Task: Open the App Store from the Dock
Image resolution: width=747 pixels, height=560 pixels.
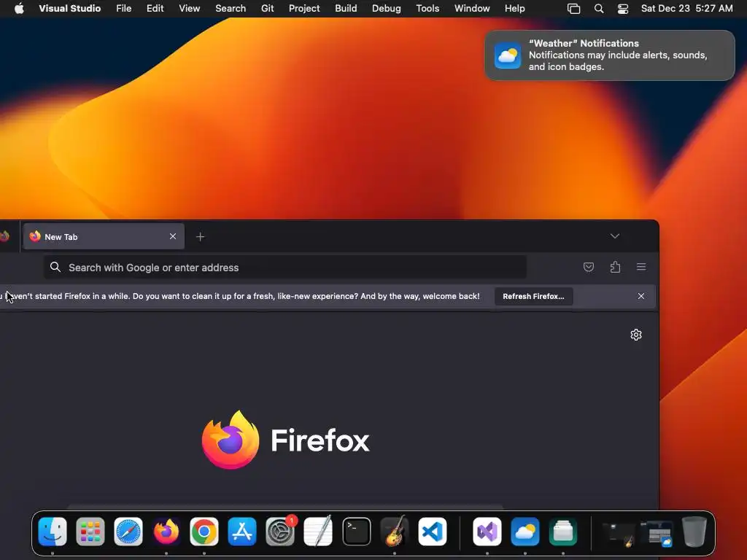Action: pos(242,532)
